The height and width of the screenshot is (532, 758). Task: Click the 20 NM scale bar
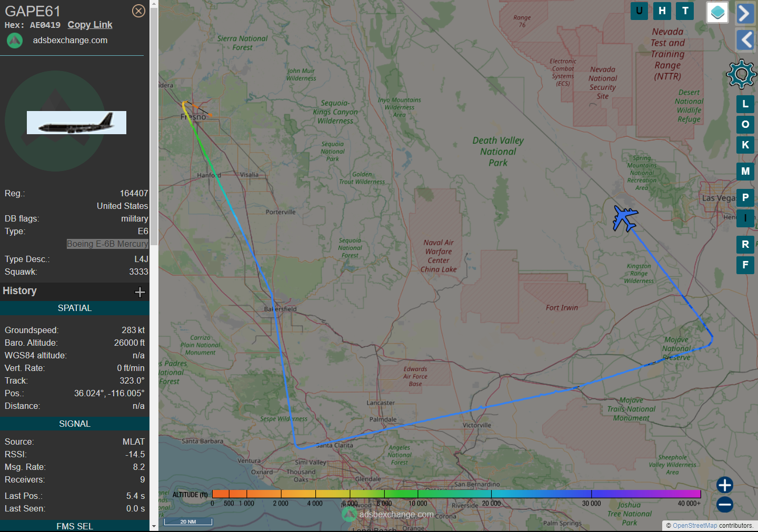(188, 521)
